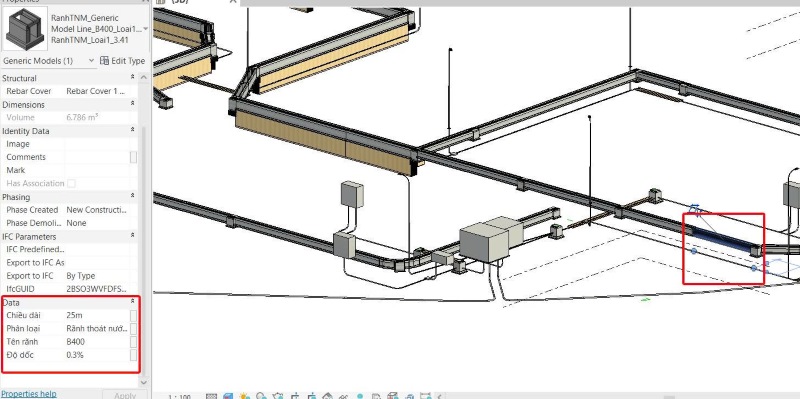Open the Show Rendering Dialog icon

point(278,396)
